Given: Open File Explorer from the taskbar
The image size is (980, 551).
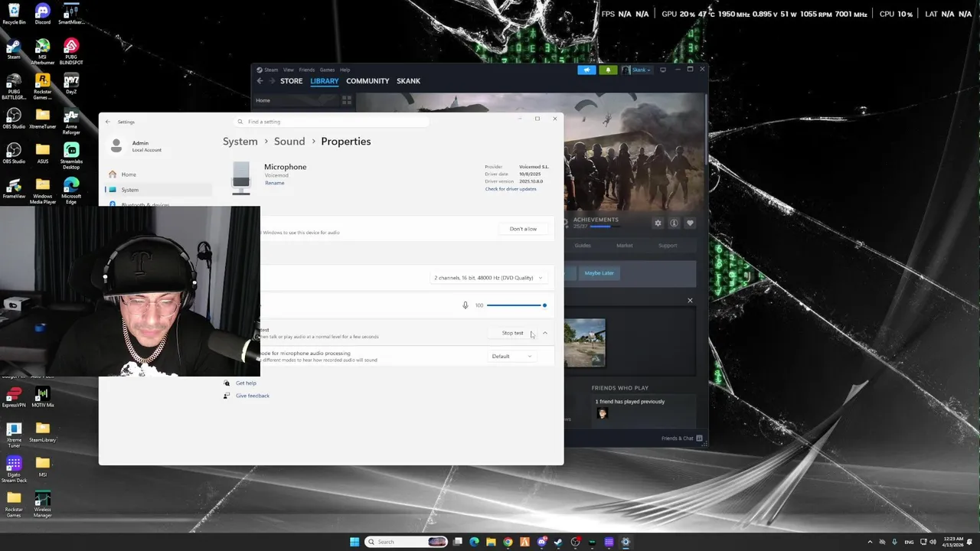Looking at the screenshot, I should 491,542.
